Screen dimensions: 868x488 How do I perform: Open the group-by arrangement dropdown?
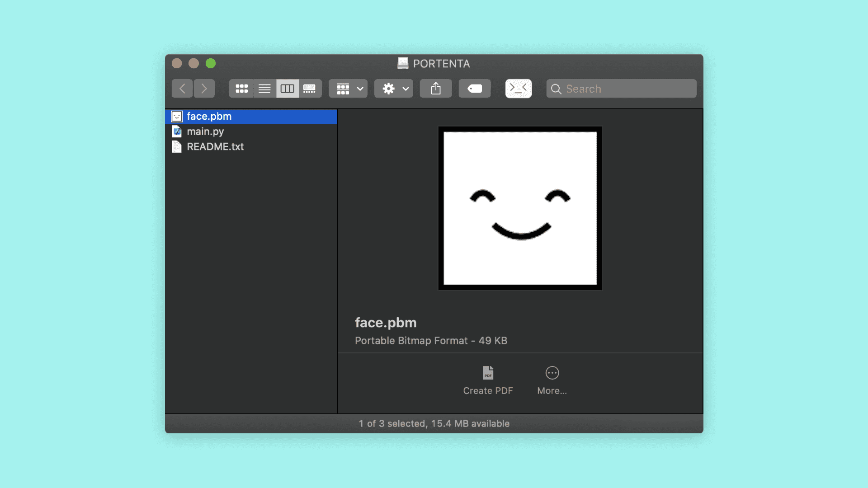348,89
